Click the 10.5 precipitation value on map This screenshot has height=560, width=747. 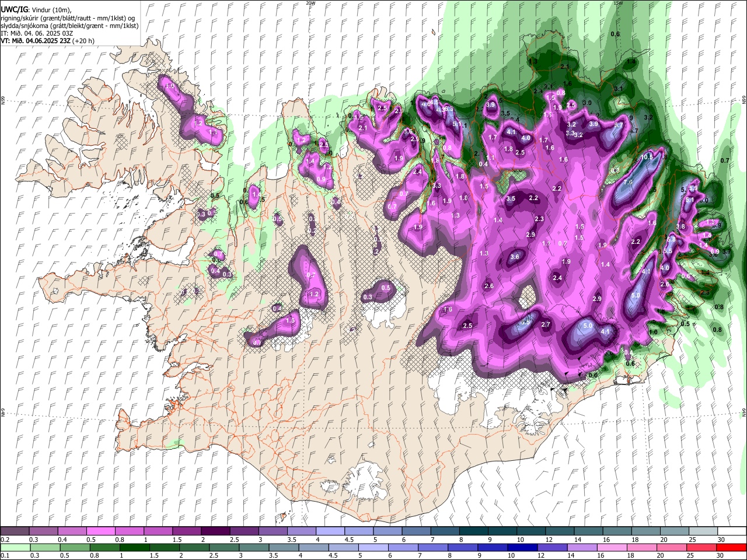click(647, 157)
